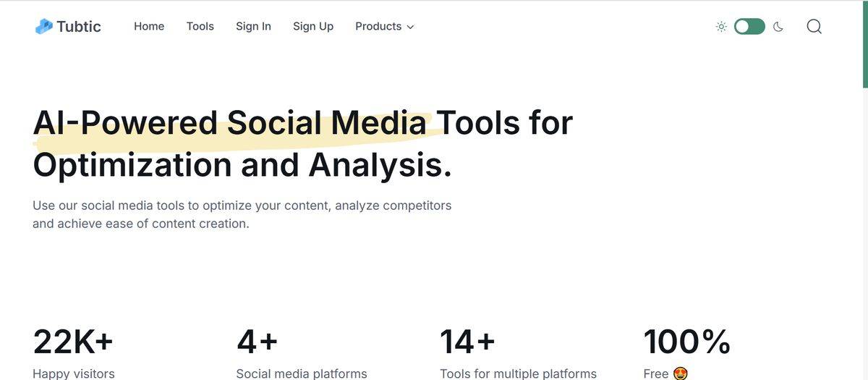
Task: Click the Sign In link
Action: tap(253, 27)
